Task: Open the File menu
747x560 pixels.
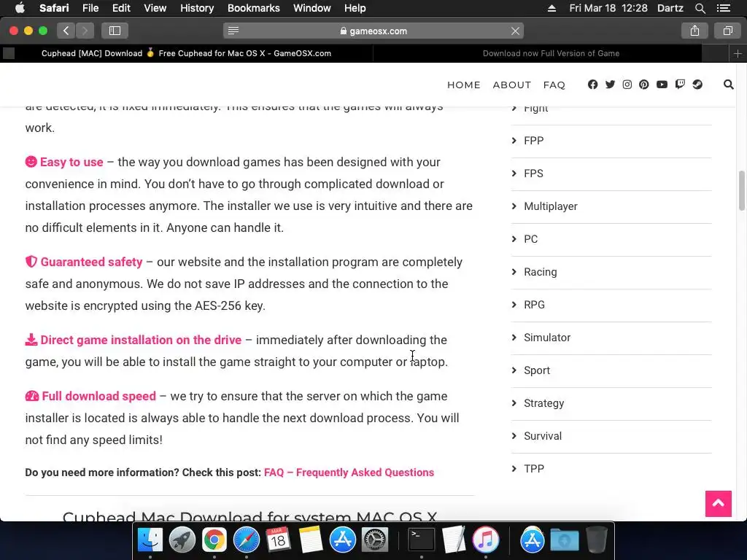Action: pyautogui.click(x=90, y=8)
